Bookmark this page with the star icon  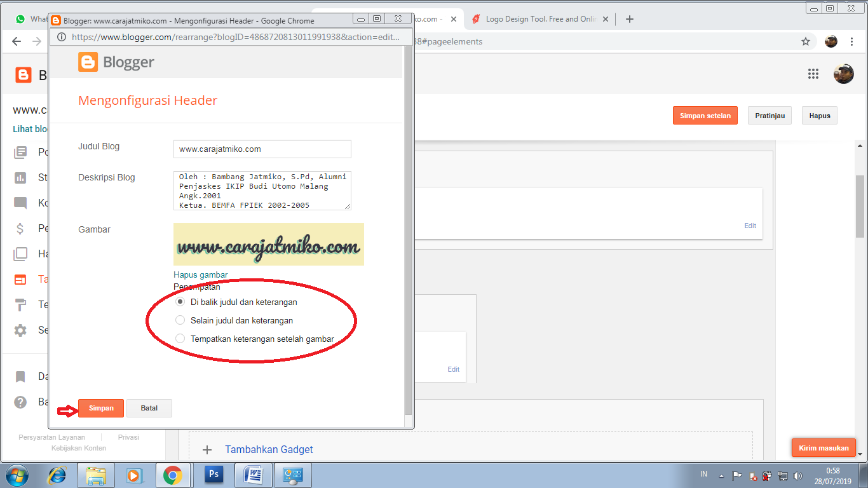tap(806, 41)
